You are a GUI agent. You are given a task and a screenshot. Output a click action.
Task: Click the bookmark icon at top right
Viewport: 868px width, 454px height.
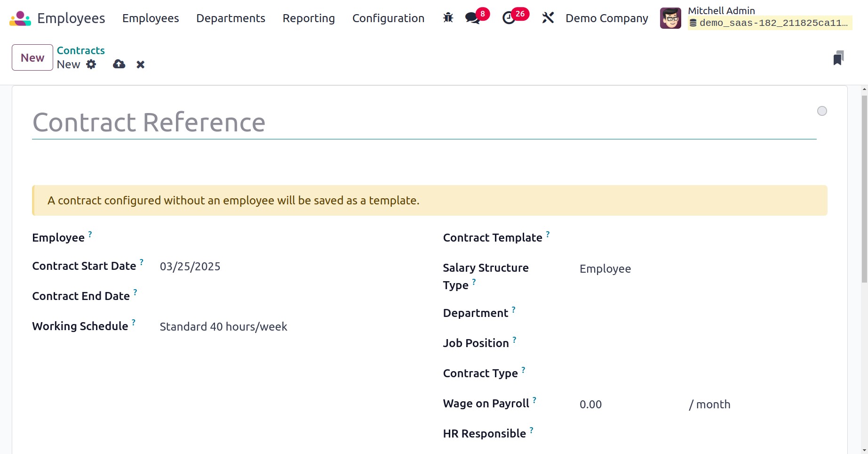838,58
